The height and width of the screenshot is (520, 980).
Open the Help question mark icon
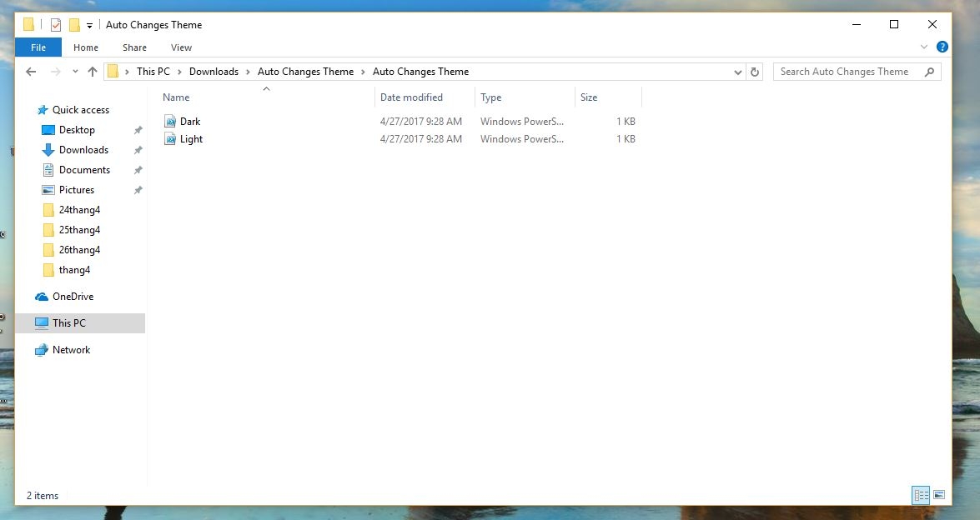tap(942, 47)
